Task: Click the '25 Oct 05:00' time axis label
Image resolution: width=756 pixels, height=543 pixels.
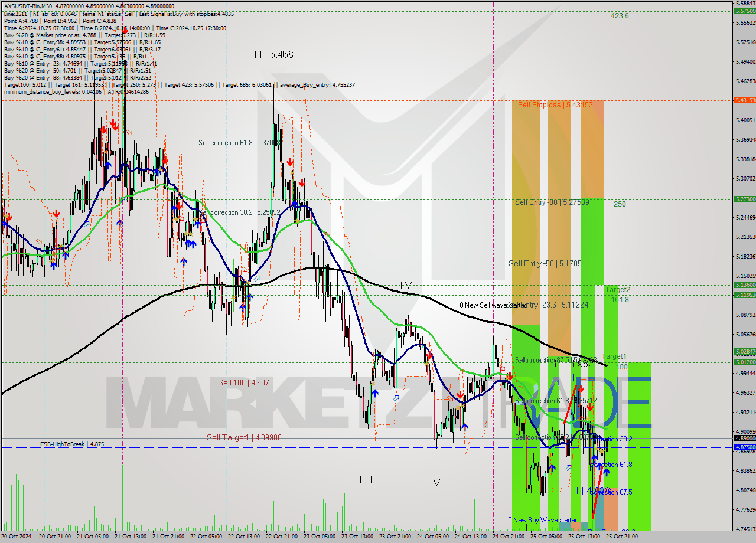Action: tap(546, 536)
